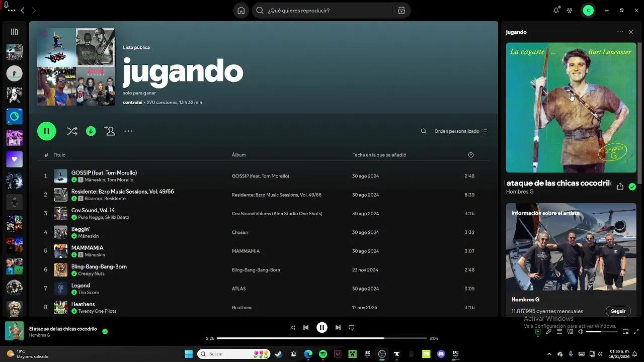Toggle saved checkmark in bottom player bar
This screenshot has width=644, height=362.
pyautogui.click(x=105, y=332)
